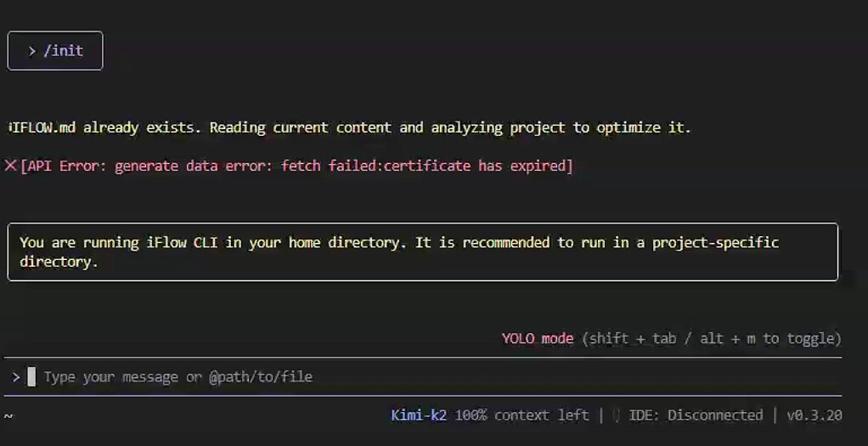
Task: Click the @path/to/file placeholder hint
Action: click(261, 376)
